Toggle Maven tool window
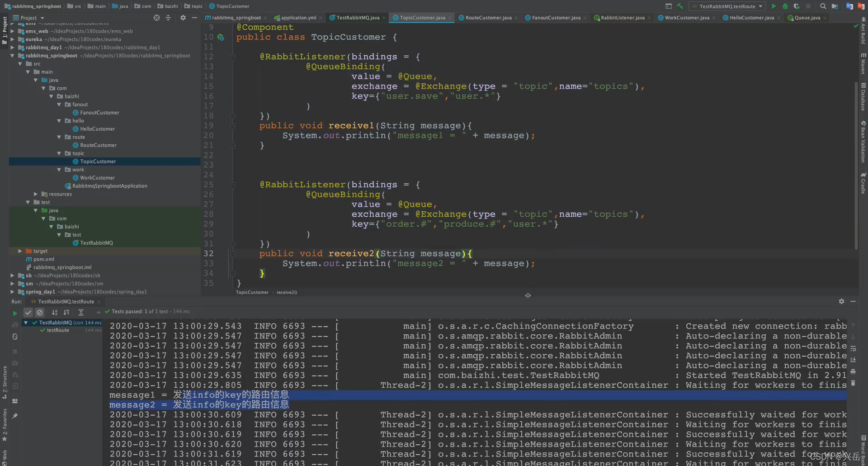 pyautogui.click(x=863, y=63)
